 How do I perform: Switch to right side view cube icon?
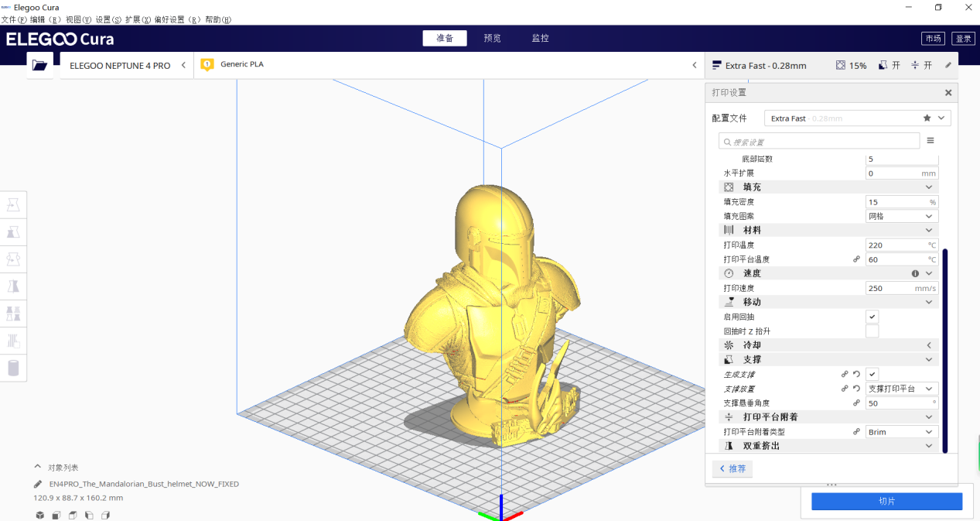[x=105, y=515]
